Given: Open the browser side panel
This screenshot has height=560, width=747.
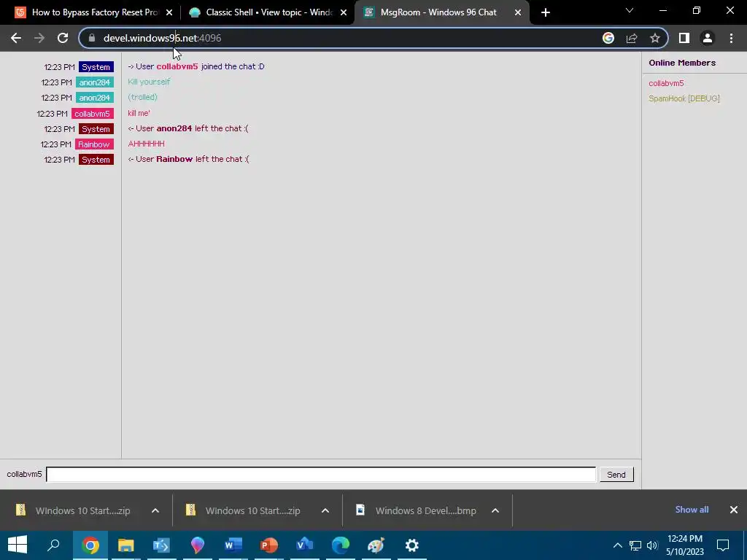Looking at the screenshot, I should coord(684,38).
